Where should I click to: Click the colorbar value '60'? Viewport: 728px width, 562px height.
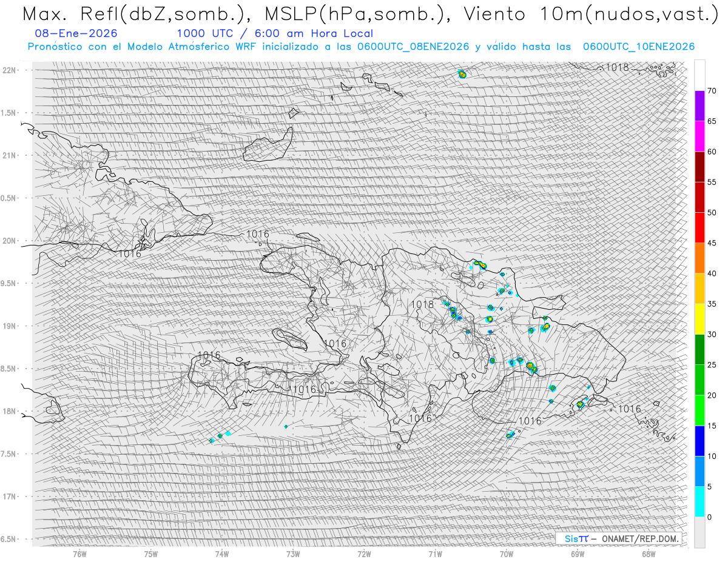click(712, 152)
